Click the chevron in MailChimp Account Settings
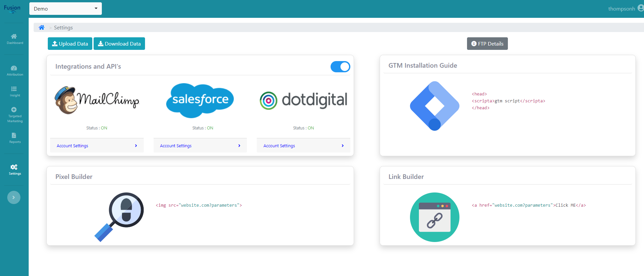Screen dimensions: 644x276 [136, 146]
